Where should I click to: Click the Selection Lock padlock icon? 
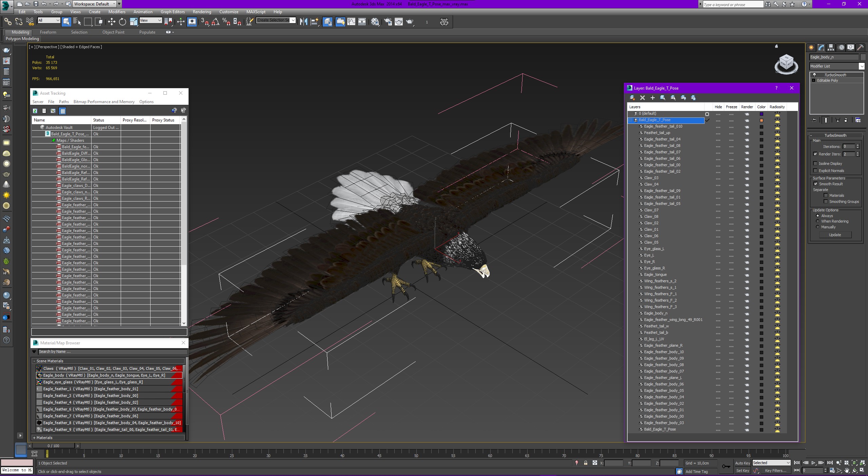586,463
